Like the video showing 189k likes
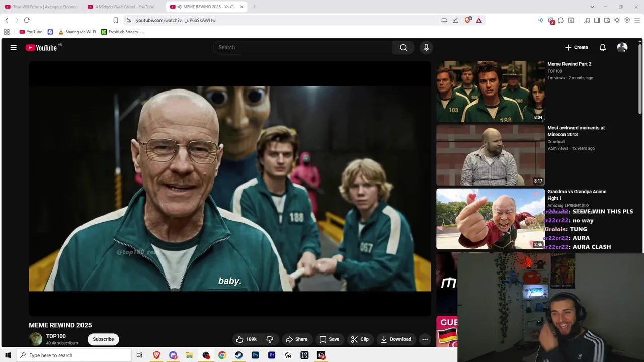 pyautogui.click(x=247, y=339)
